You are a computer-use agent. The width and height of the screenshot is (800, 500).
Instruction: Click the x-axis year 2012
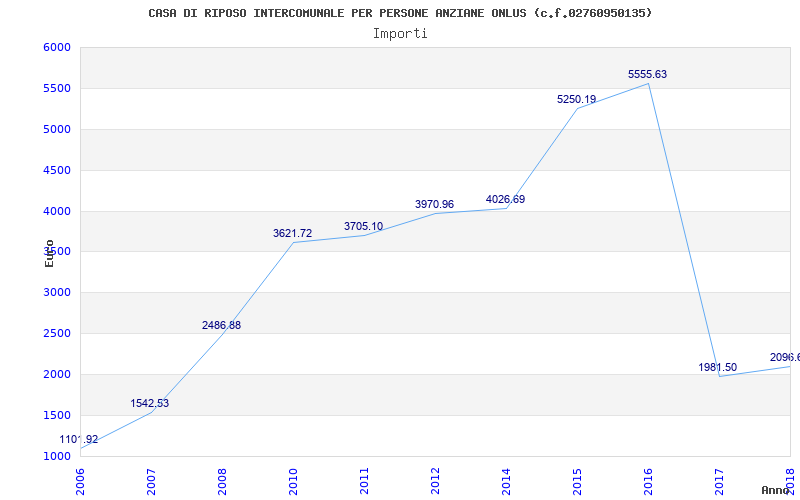(x=435, y=481)
